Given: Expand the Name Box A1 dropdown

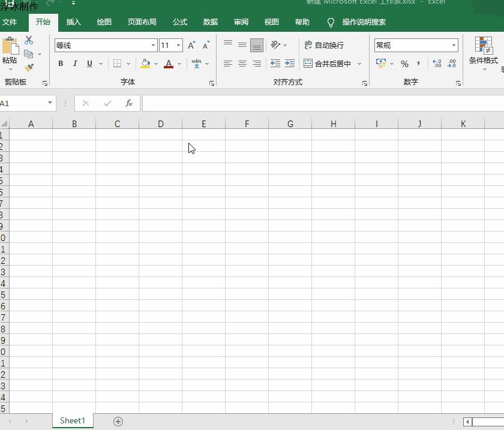Looking at the screenshot, I should [50, 103].
